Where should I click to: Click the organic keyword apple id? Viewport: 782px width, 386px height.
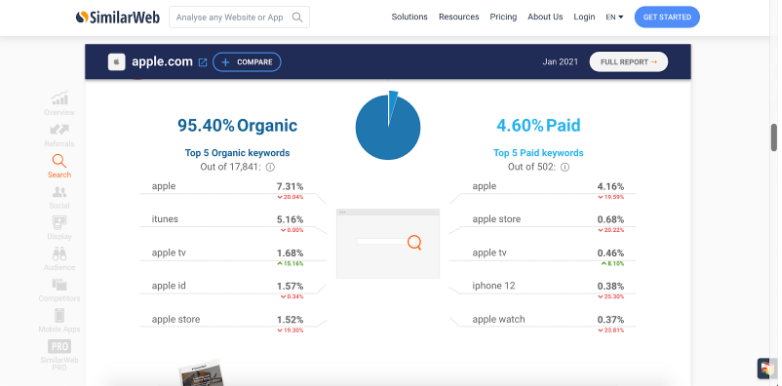(169, 286)
